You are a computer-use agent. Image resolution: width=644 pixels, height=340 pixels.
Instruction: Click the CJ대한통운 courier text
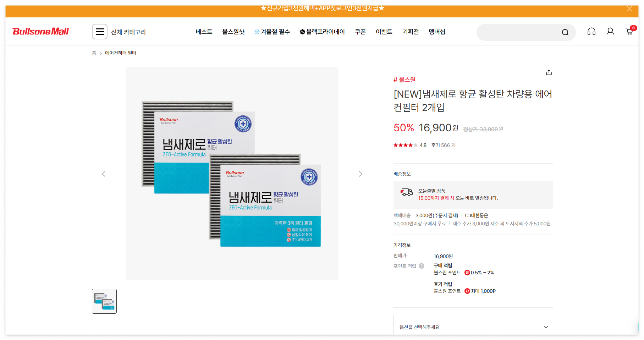click(x=477, y=215)
